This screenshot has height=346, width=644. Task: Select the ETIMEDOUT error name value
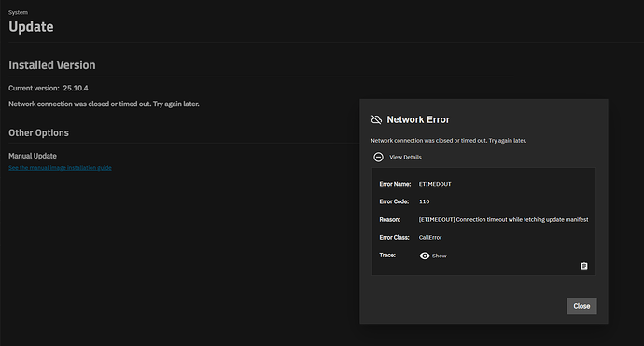point(435,184)
